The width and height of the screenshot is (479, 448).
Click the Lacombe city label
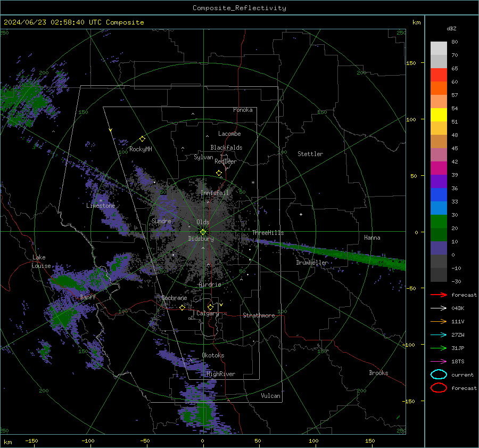click(x=229, y=134)
